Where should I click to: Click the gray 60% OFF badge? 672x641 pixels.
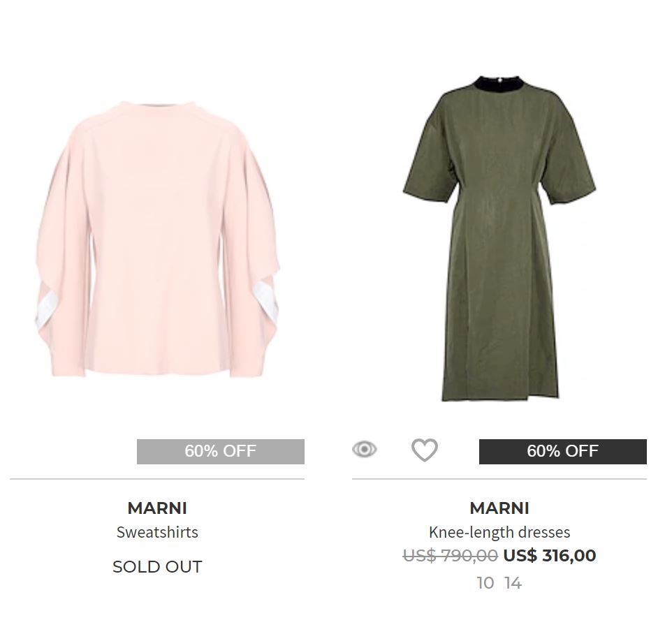click(x=220, y=451)
